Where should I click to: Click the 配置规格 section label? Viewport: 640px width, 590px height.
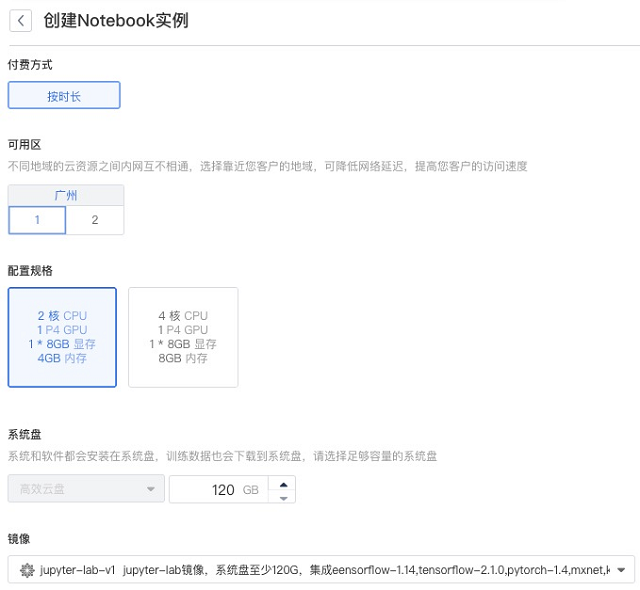pyautogui.click(x=30, y=271)
